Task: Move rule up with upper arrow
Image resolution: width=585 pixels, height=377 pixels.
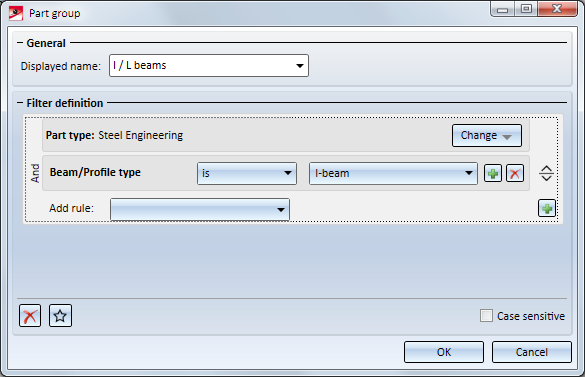Action: 546,169
